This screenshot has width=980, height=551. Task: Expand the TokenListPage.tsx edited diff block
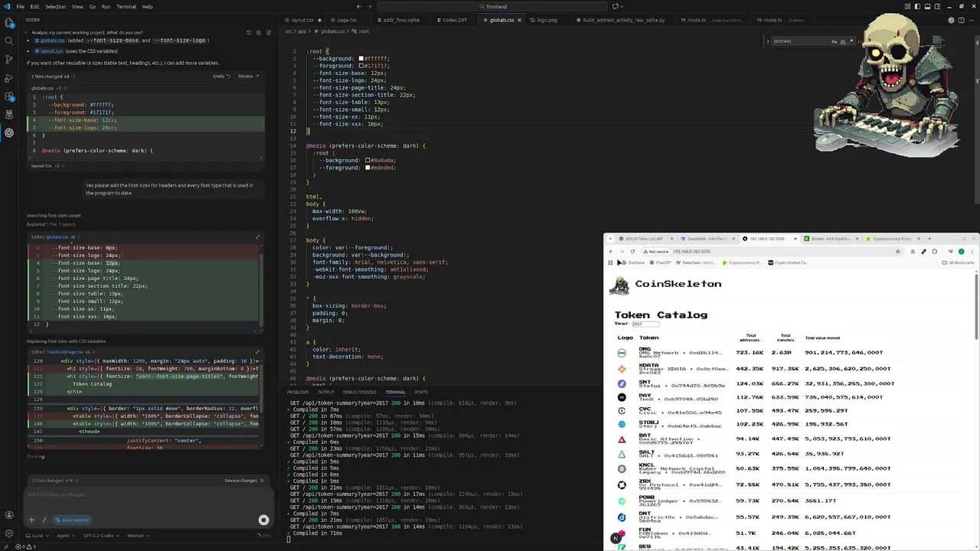[257, 351]
